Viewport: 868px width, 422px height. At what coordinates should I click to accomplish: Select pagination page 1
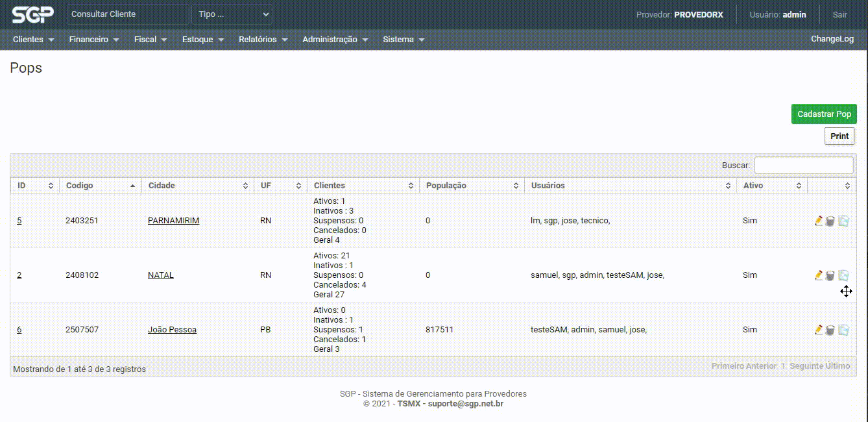click(783, 366)
